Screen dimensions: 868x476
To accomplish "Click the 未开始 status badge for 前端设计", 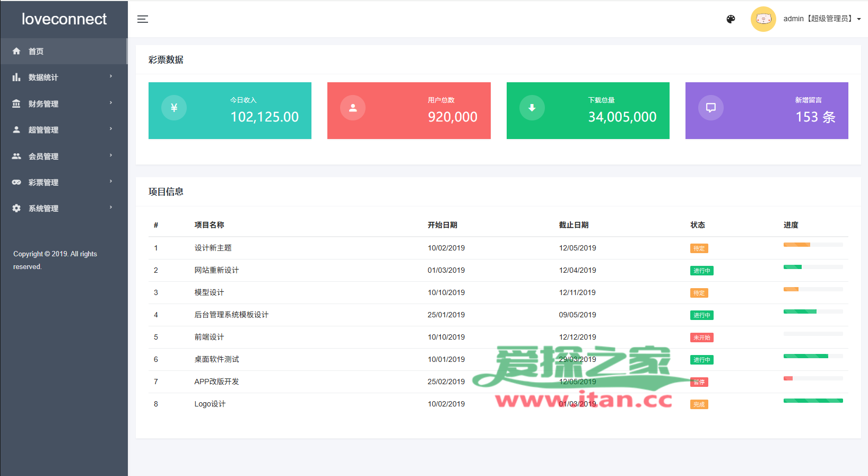I will 701,337.
